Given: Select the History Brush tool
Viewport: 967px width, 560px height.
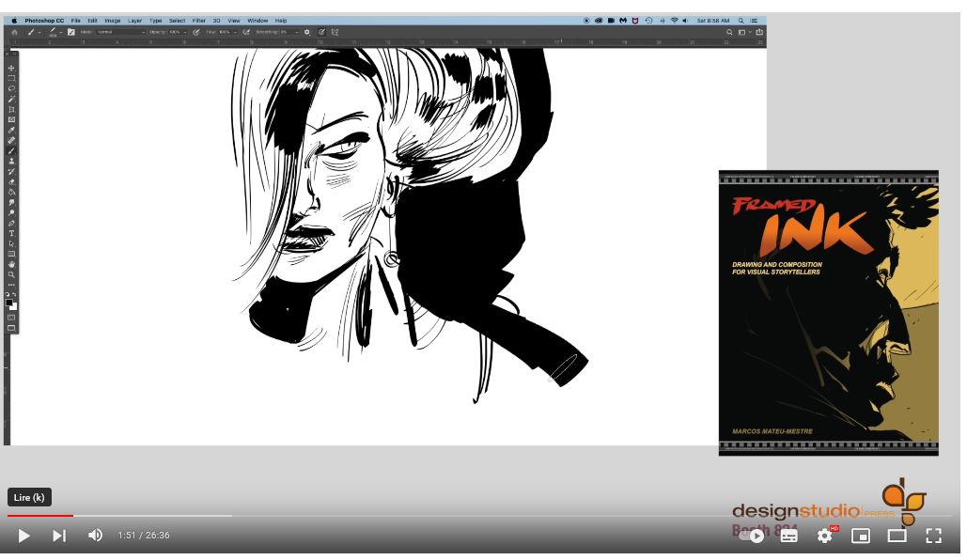Looking at the screenshot, I should click(11, 171).
